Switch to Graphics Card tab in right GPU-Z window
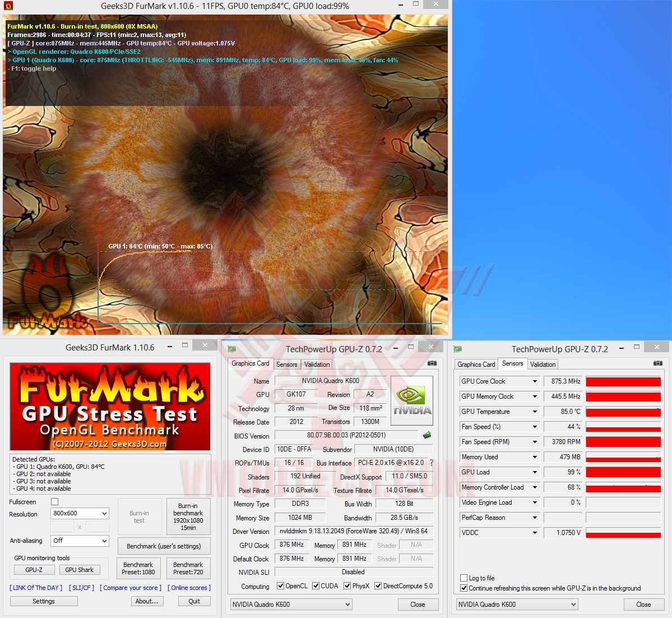Viewport: 672px width, 618px height. pyautogui.click(x=476, y=365)
